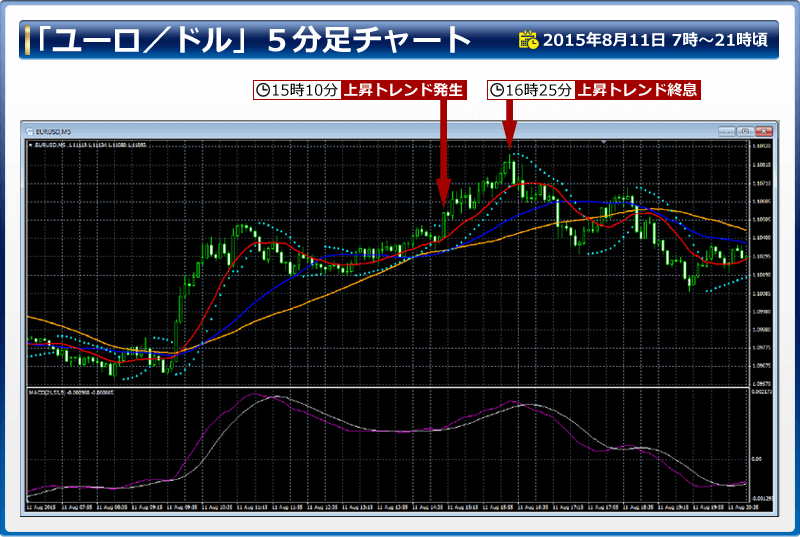Image resolution: width=800 pixels, height=537 pixels.
Task: Minimize the EURUSD,M5 chart window
Action: pyautogui.click(x=725, y=131)
